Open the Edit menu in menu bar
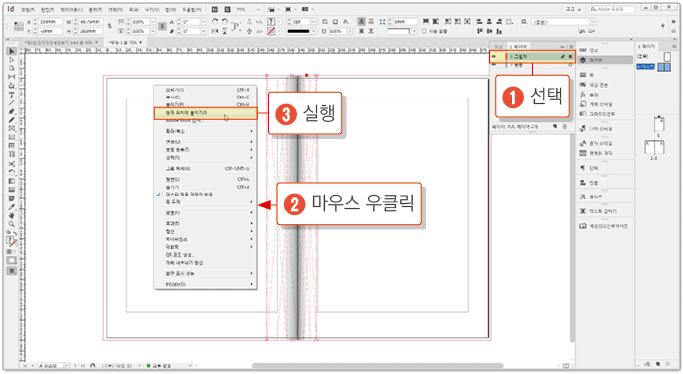The image size is (683, 374). point(47,9)
